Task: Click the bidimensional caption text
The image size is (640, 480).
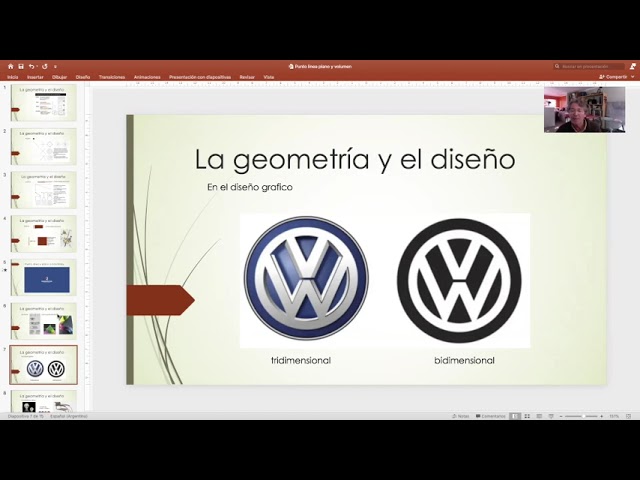Action: (x=464, y=360)
